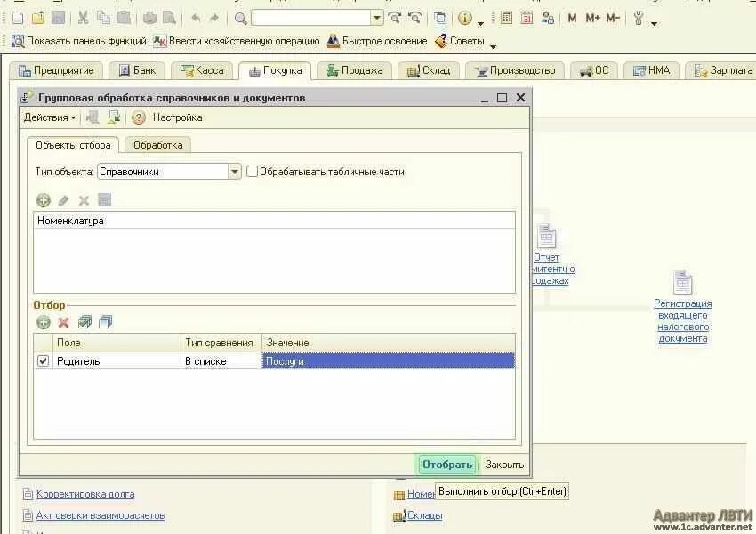Click the Print icon
This screenshot has width=756, height=534.
tap(149, 19)
